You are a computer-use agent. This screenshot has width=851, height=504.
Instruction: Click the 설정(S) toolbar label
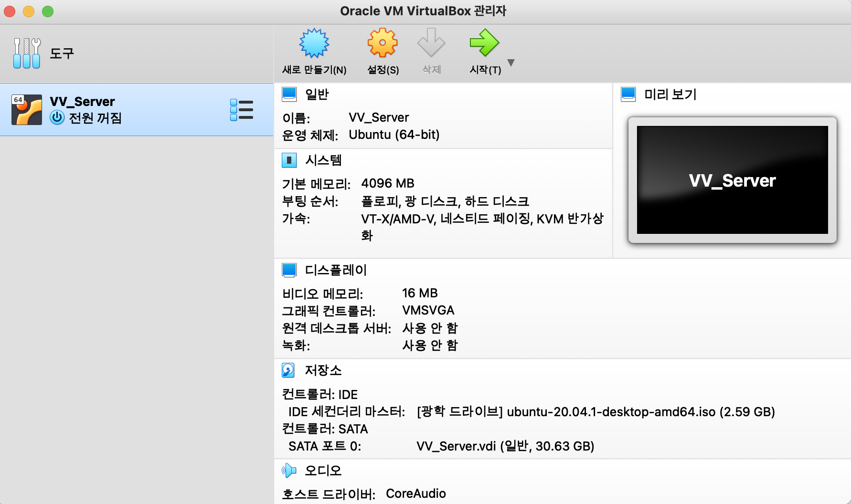click(383, 70)
